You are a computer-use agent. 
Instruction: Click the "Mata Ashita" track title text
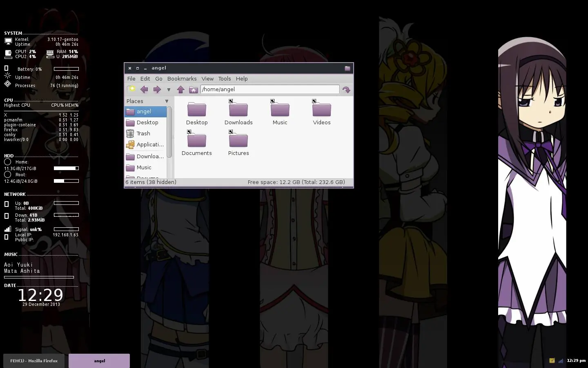tap(22, 271)
